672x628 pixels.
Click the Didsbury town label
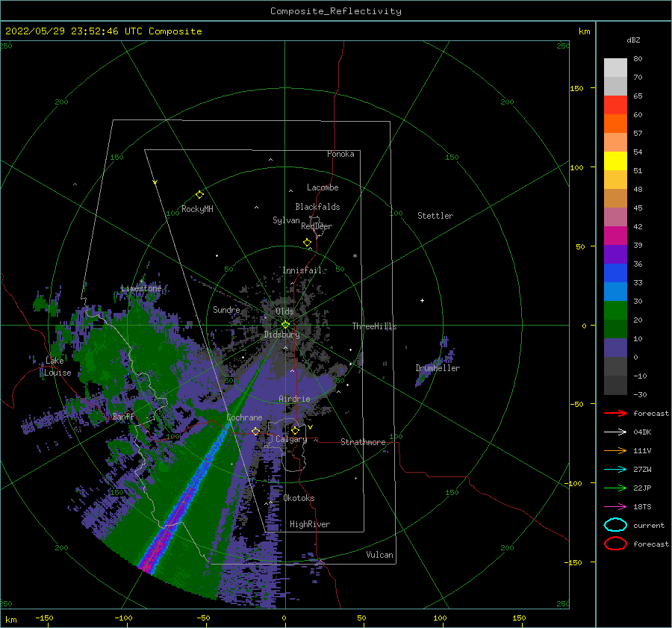tap(281, 335)
